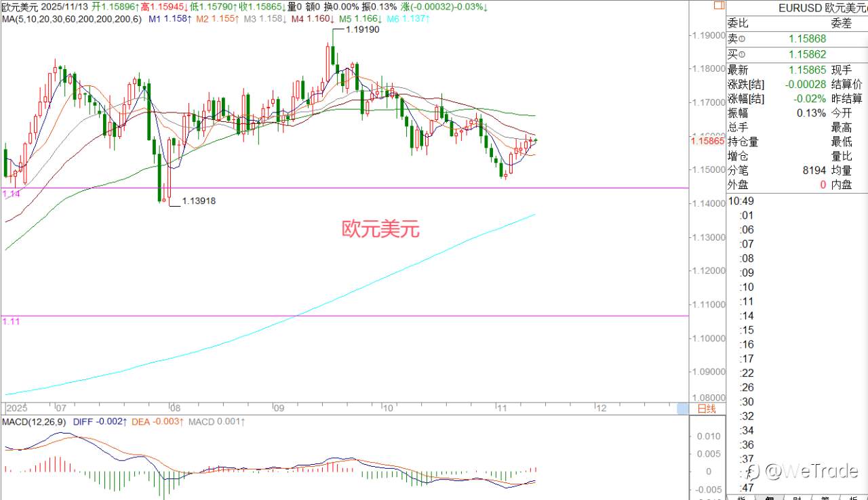Click the MACD(12,26,9) indicator label
This screenshot has height=500, width=868.
tap(34, 421)
